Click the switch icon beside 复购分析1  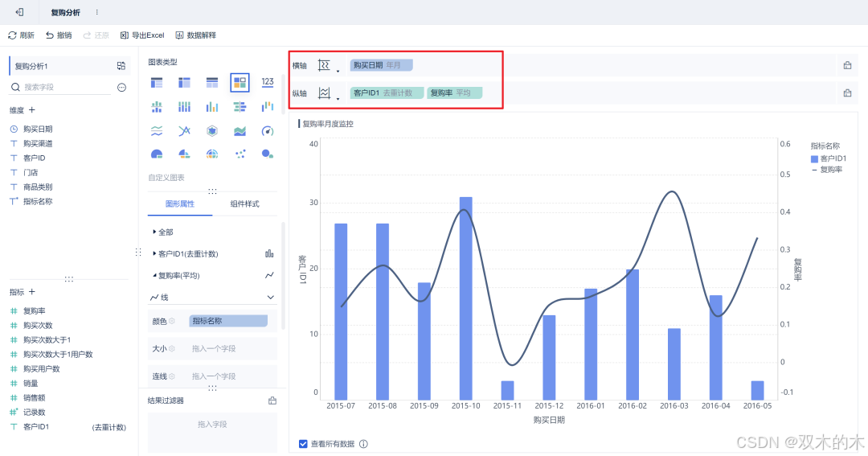[x=121, y=66]
